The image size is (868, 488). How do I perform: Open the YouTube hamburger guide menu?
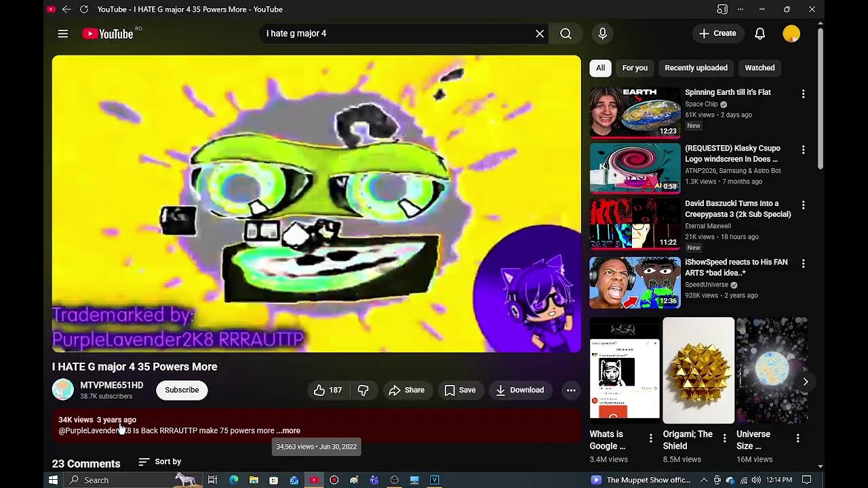(x=63, y=33)
